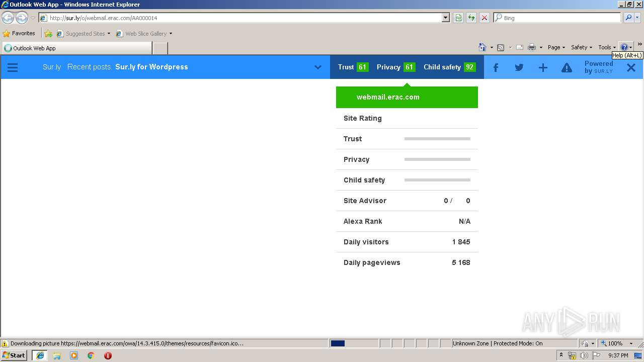Screen dimensions: 644x362
Task: Click the plus share icon
Action: [543, 67]
